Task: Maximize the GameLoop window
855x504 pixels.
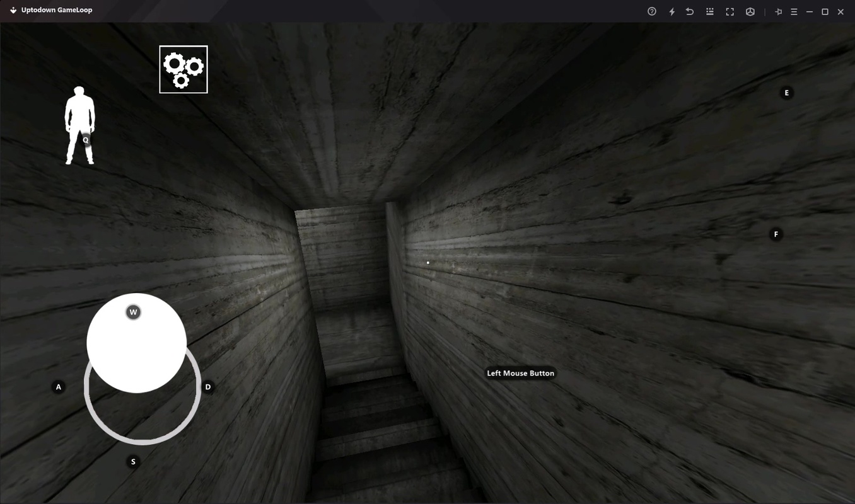Action: tap(825, 11)
